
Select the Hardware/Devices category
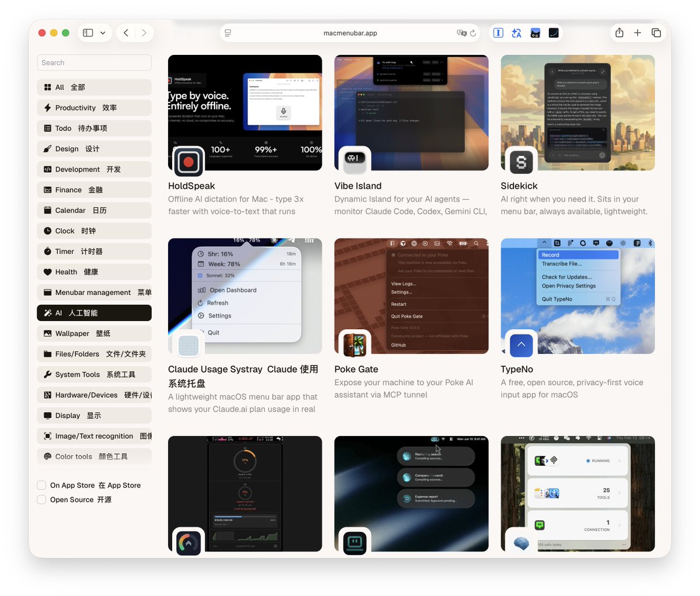point(94,395)
